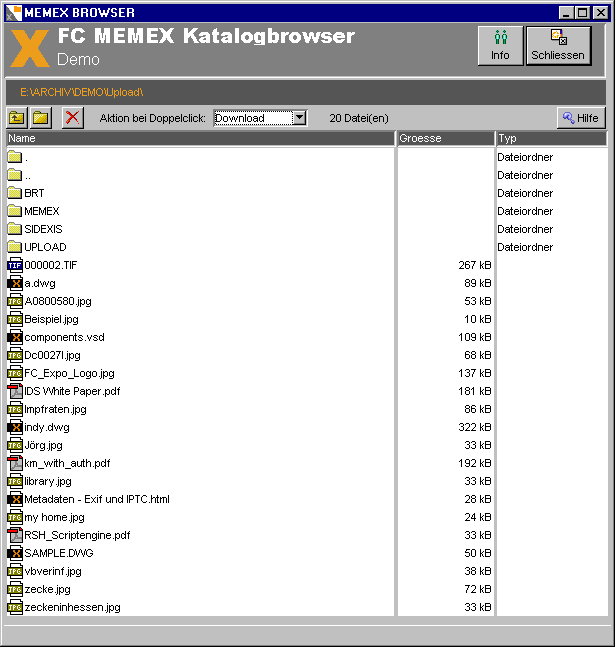The image size is (615, 647).
Task: Click the icon of Metadaten - Exif und IPTC.html
Action: point(15,499)
